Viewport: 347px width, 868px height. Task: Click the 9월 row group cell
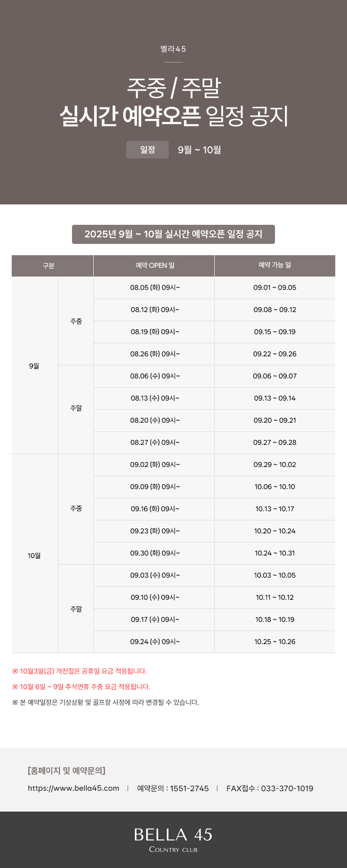coord(35,366)
